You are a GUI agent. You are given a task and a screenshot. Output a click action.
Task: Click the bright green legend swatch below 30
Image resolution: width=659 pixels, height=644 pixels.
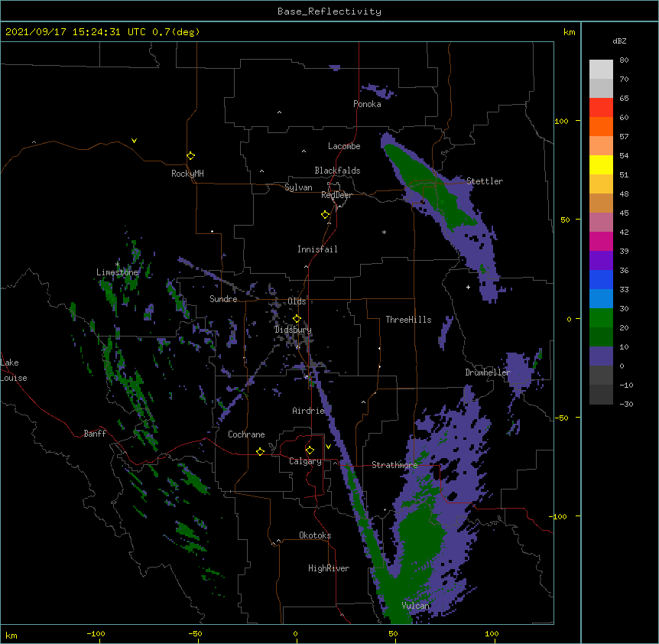[x=601, y=318]
